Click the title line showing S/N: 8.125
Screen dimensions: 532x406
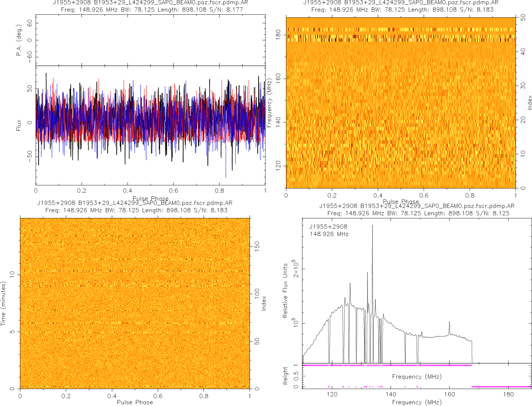417,213
